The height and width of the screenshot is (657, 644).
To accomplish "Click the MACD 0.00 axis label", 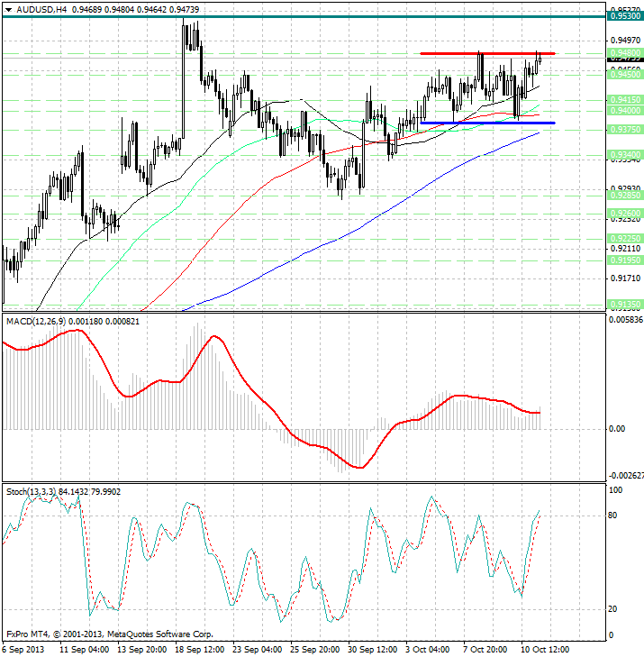I will coord(617,429).
